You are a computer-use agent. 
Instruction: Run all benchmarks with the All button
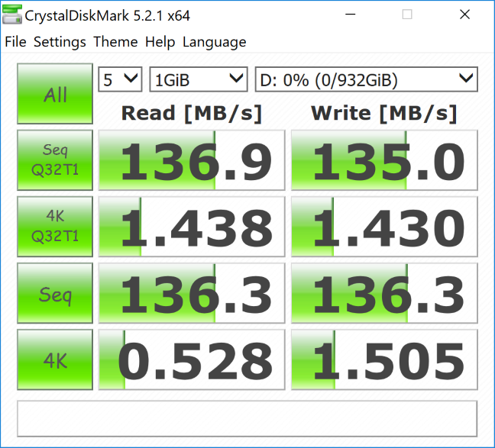pyautogui.click(x=55, y=94)
